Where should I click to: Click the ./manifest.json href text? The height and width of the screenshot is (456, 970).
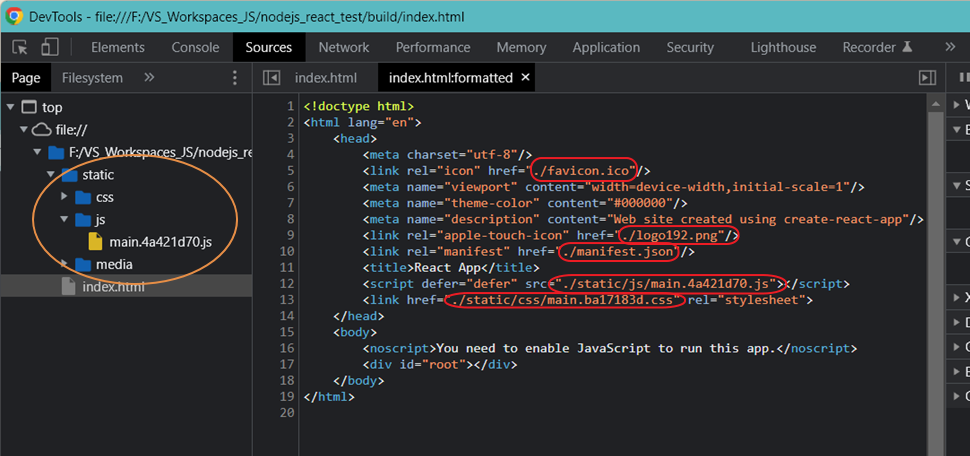620,251
